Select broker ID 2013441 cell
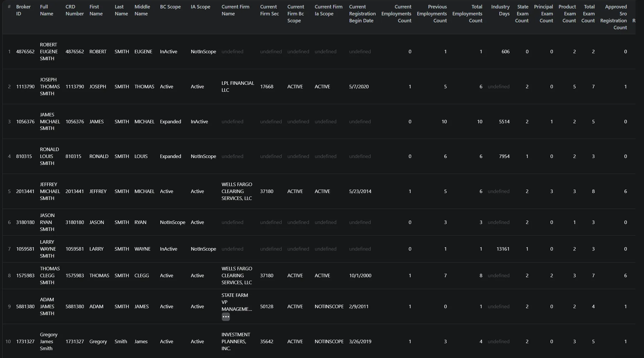Viewport: 644px width, 358px height. pyautogui.click(x=25, y=192)
